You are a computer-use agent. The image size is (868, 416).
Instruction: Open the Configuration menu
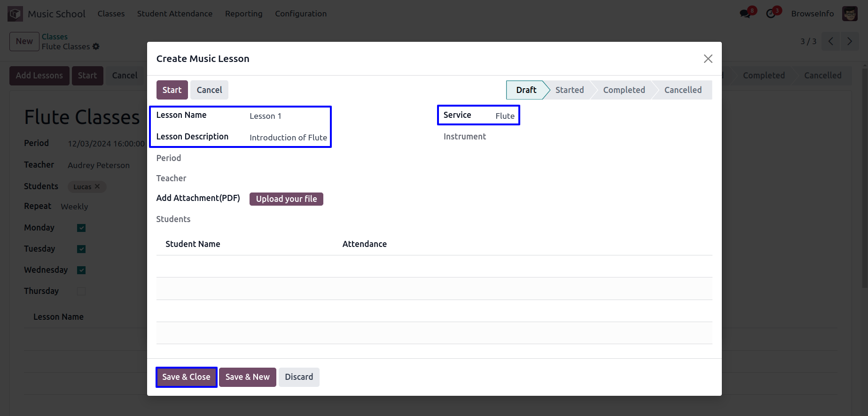coord(301,14)
